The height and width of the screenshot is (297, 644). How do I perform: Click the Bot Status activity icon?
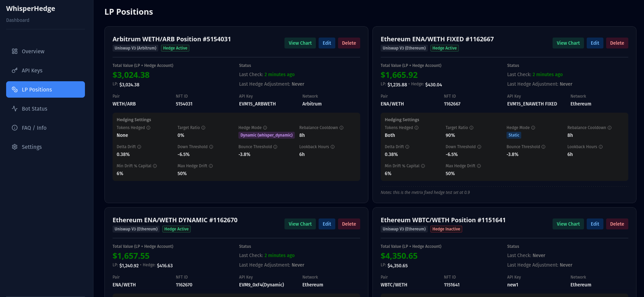(15, 109)
